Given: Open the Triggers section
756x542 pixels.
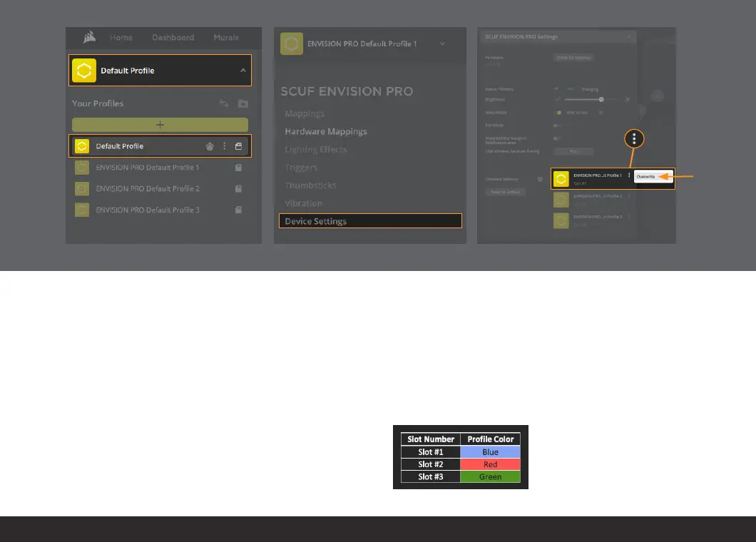Looking at the screenshot, I should (x=301, y=168).
